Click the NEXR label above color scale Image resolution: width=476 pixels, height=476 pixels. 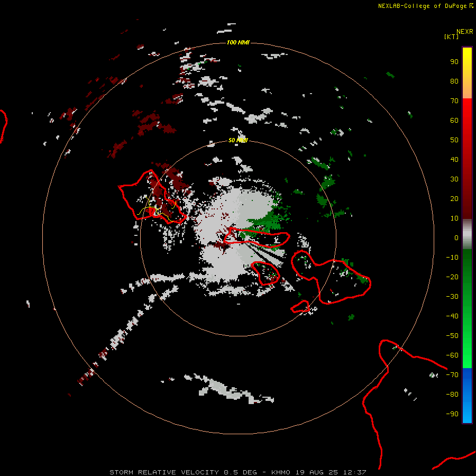coord(465,32)
